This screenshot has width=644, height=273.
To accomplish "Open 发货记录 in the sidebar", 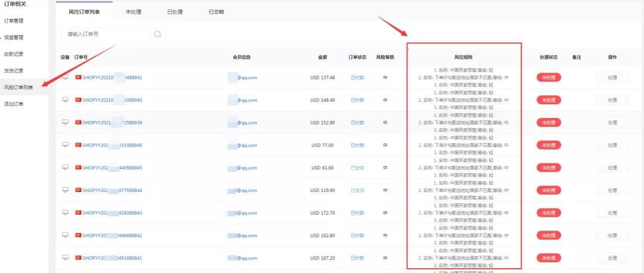I will click(14, 70).
